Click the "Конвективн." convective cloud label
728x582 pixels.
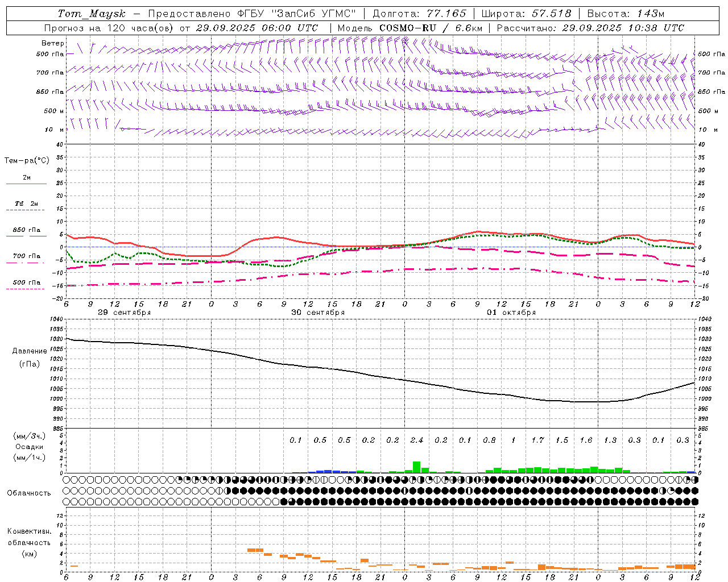30,531
